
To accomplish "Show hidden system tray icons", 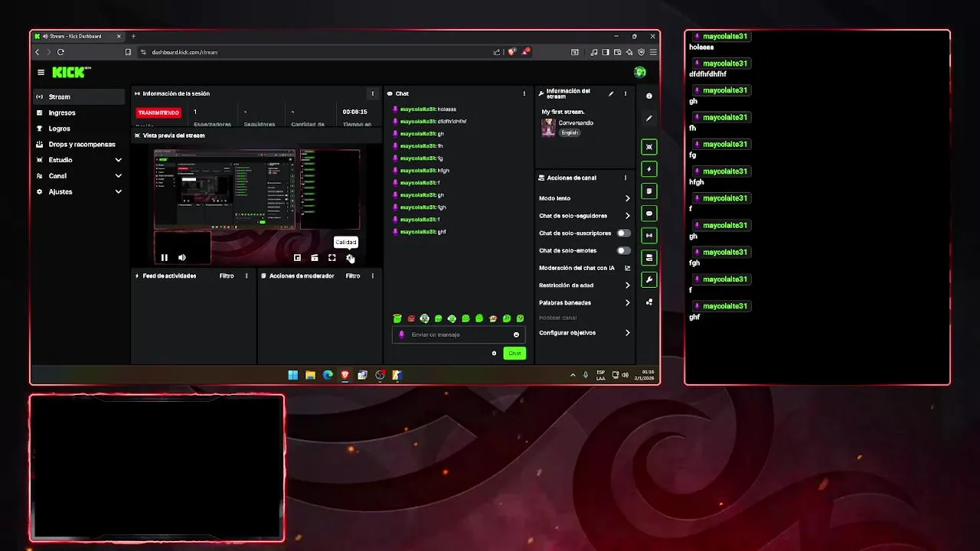I will pos(573,375).
